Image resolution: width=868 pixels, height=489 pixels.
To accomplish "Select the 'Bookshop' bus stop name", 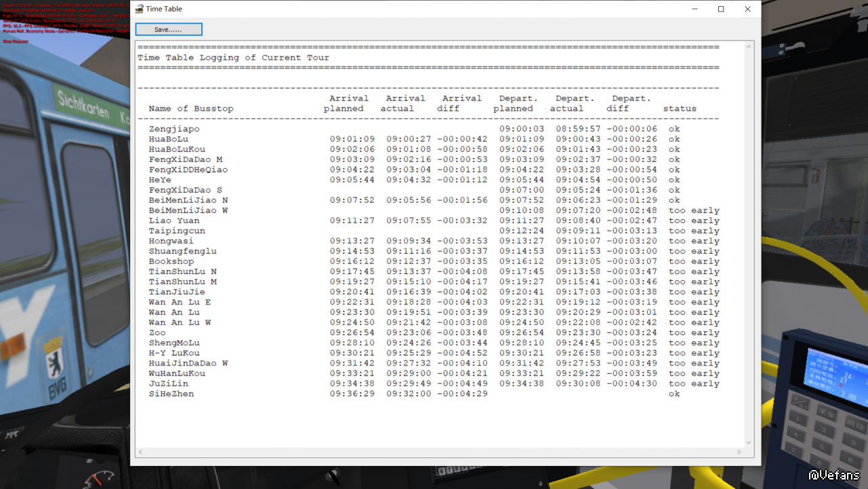I will pos(171,261).
